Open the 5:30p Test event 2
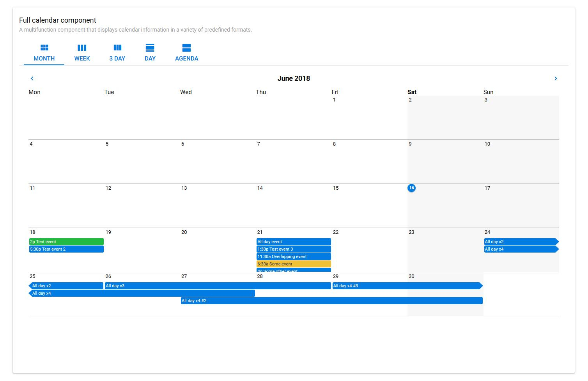 click(66, 249)
